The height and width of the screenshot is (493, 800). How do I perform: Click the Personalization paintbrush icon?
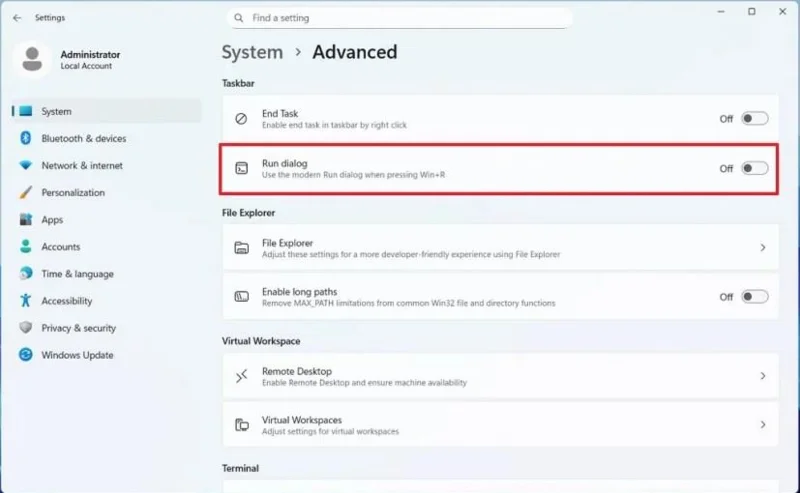click(26, 192)
